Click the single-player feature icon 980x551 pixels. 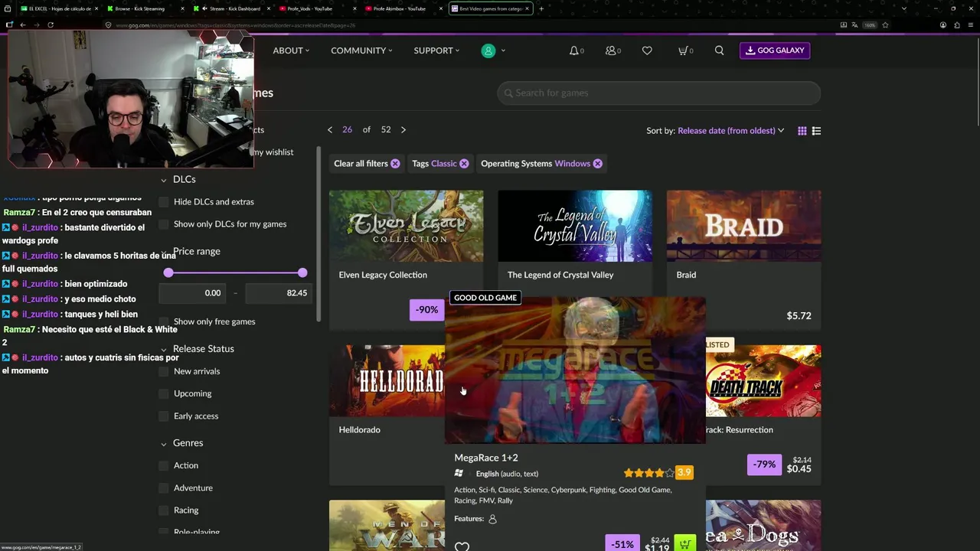coord(492,519)
